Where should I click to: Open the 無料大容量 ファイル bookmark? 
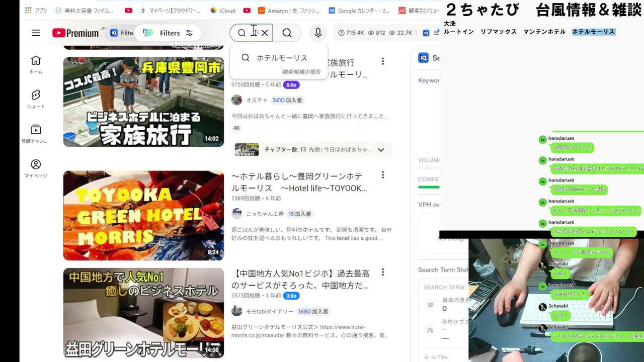(x=85, y=11)
